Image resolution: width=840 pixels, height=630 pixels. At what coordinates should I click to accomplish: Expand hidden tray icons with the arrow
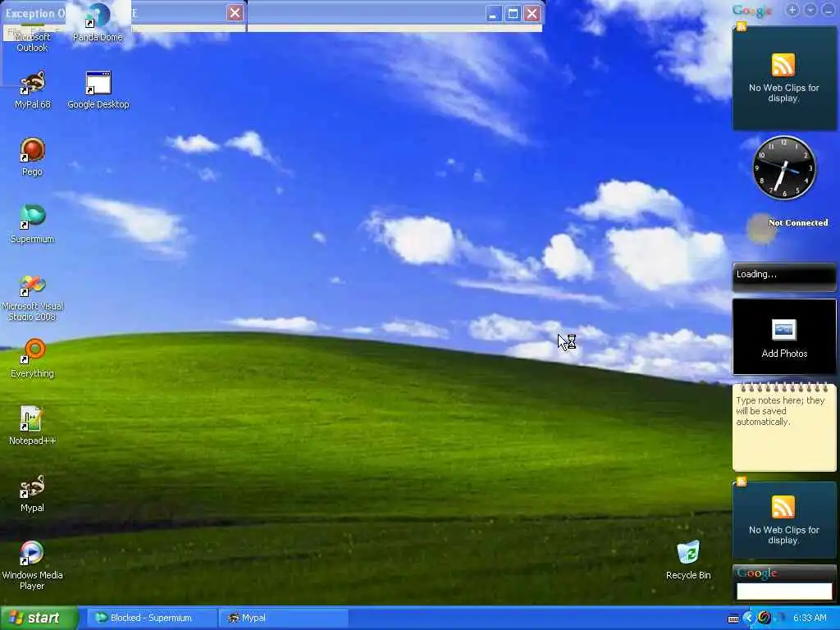tap(748, 619)
